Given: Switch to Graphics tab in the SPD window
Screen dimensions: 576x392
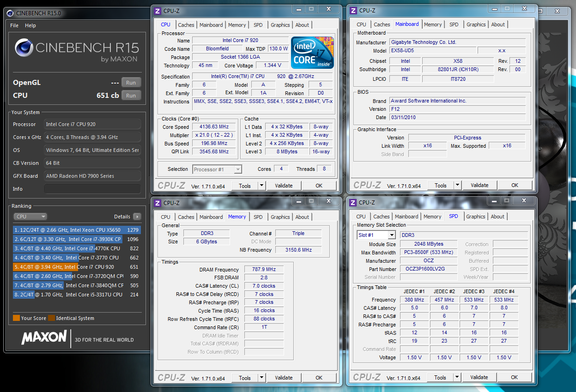Looking at the screenshot, I should tap(476, 217).
